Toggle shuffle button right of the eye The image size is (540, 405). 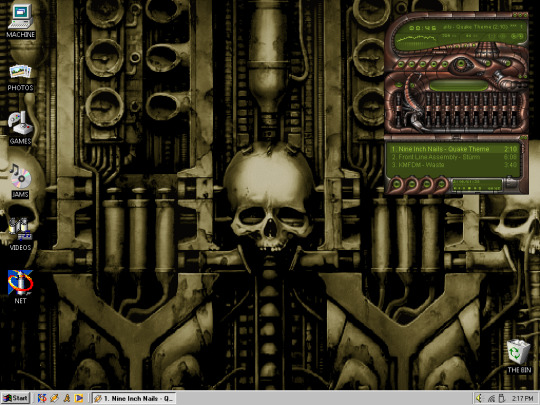(x=488, y=63)
